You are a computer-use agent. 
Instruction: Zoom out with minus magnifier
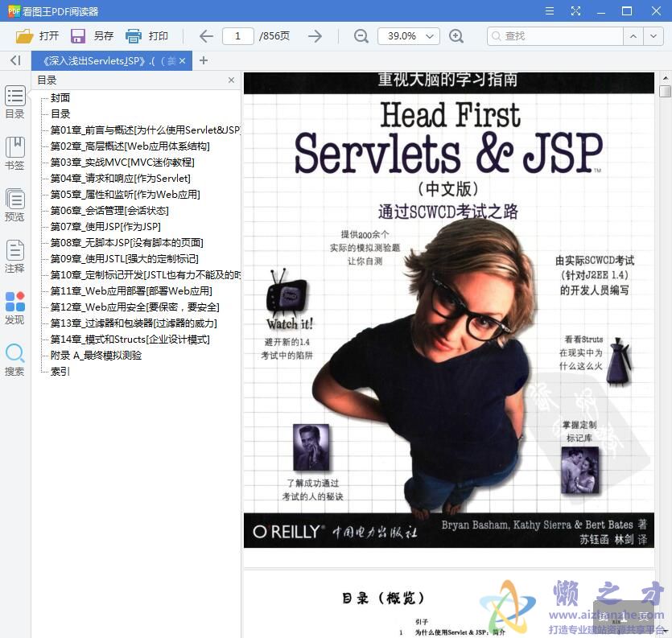click(361, 36)
